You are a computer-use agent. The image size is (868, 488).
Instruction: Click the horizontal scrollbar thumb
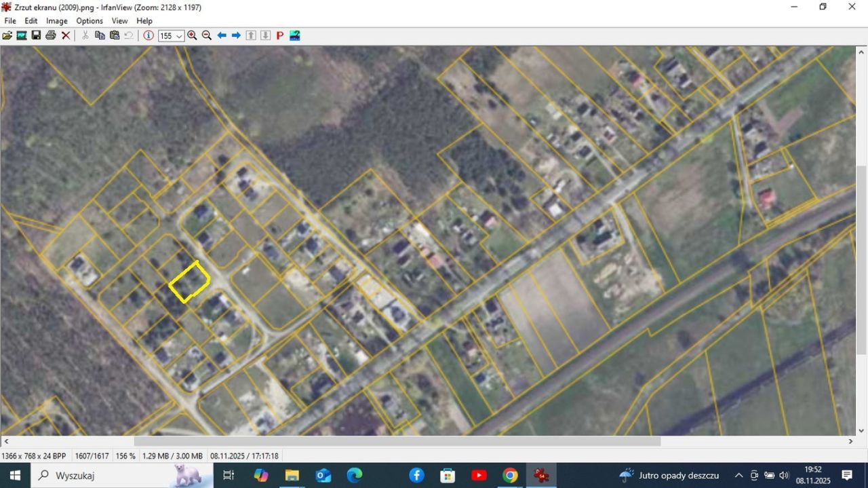pyautogui.click(x=397, y=441)
